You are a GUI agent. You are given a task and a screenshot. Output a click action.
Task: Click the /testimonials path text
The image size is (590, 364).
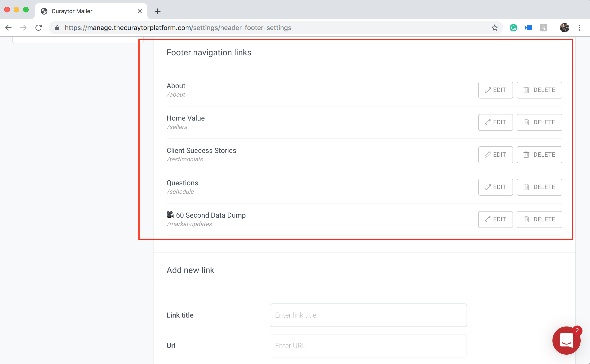[x=185, y=159]
